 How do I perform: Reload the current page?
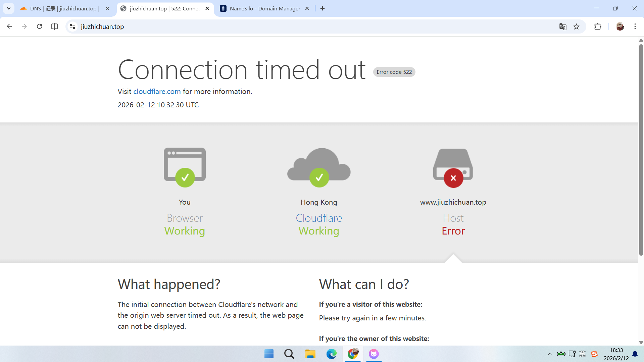point(39,27)
